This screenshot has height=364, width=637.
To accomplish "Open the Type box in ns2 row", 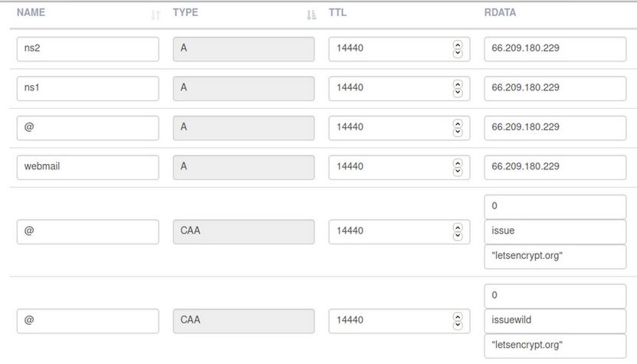I will [x=244, y=49].
